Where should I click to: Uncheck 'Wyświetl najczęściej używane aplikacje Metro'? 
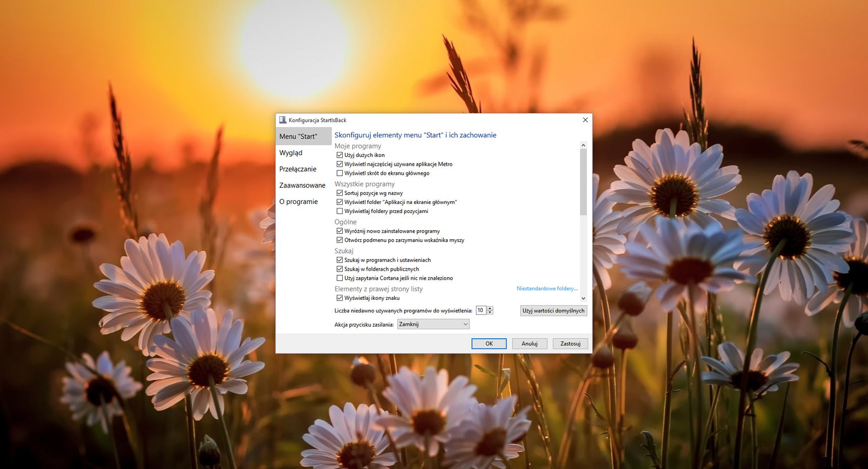340,164
